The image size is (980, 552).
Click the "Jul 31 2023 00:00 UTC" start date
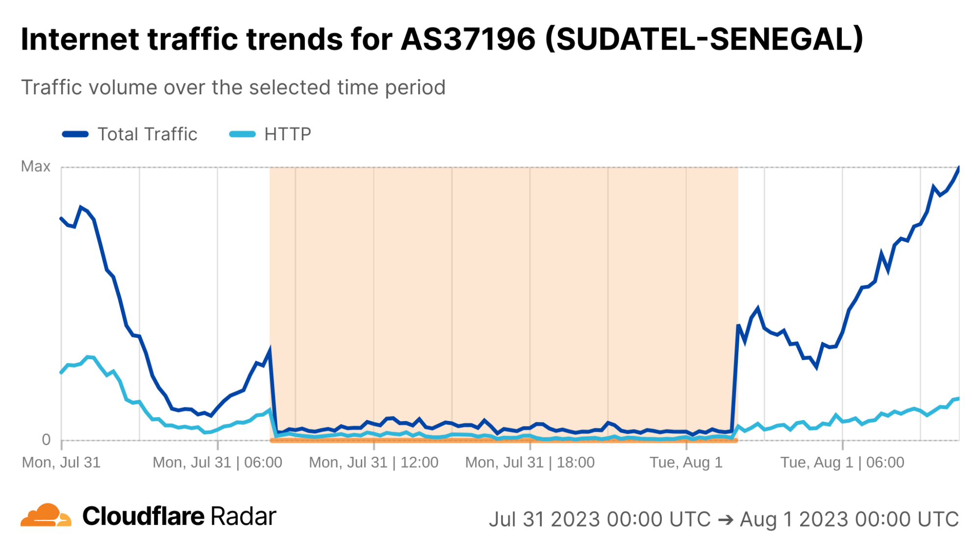(x=600, y=520)
